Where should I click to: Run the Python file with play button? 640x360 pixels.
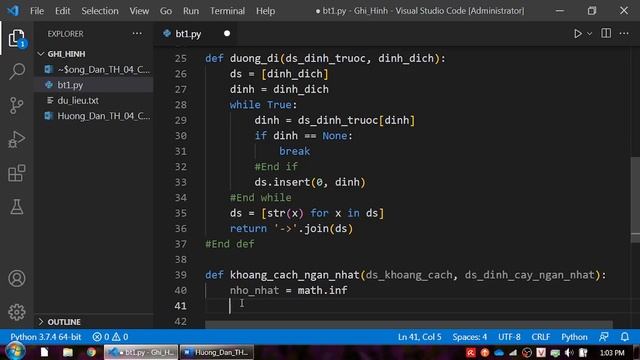pos(578,33)
